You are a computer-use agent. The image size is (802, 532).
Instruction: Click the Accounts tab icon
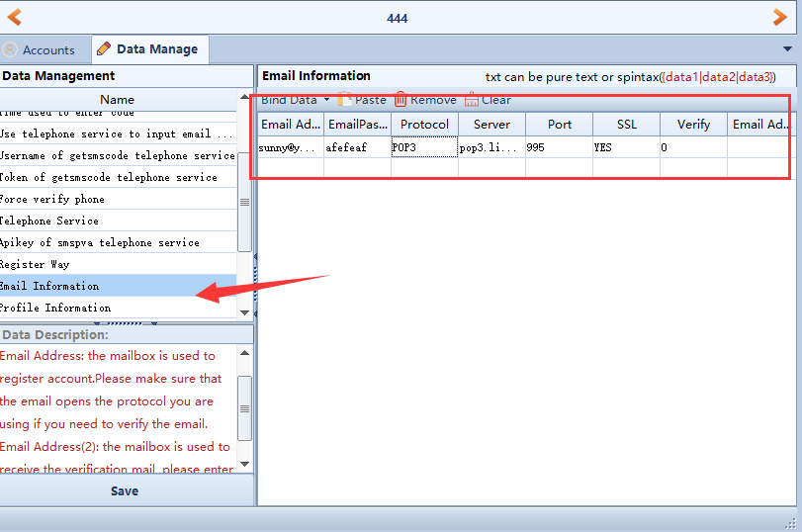10,49
